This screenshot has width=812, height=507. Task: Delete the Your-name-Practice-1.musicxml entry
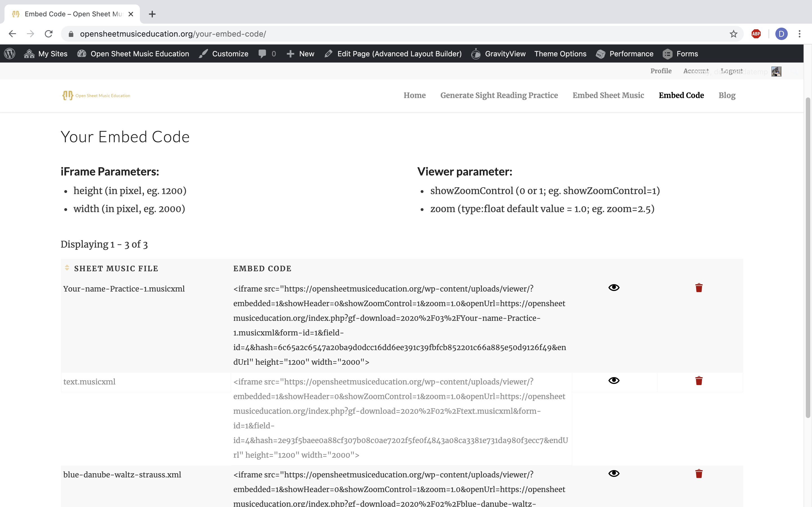(x=699, y=288)
